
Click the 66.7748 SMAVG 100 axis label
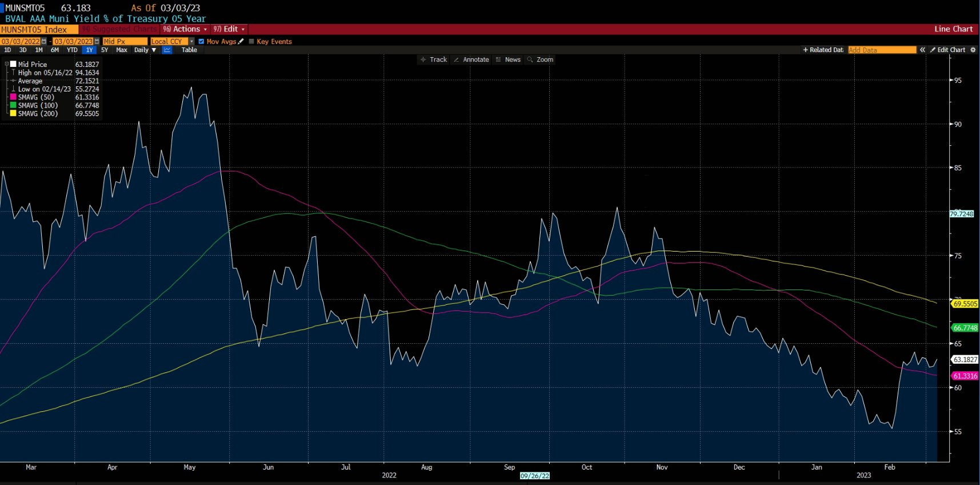(x=965, y=328)
